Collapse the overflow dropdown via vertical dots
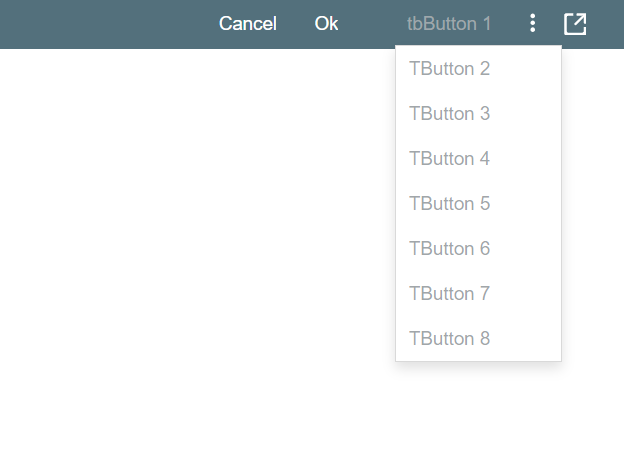Image resolution: width=624 pixels, height=468 pixels. [x=533, y=24]
